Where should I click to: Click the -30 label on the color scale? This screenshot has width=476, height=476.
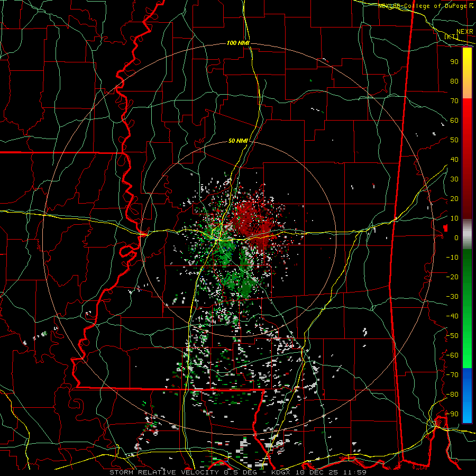[452, 297]
